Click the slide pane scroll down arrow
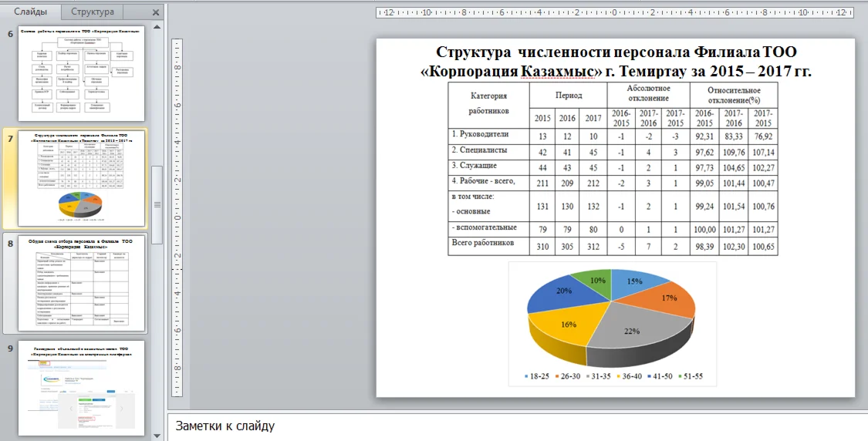This screenshot has width=868, height=441. [157, 436]
